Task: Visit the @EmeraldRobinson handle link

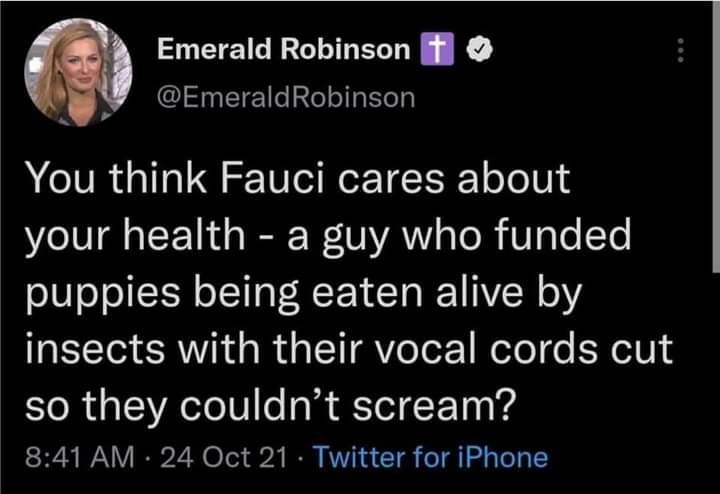Action: [x=285, y=96]
